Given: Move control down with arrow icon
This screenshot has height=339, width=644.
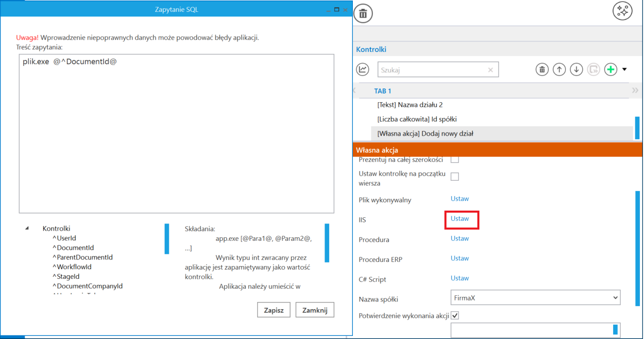Looking at the screenshot, I should [576, 69].
